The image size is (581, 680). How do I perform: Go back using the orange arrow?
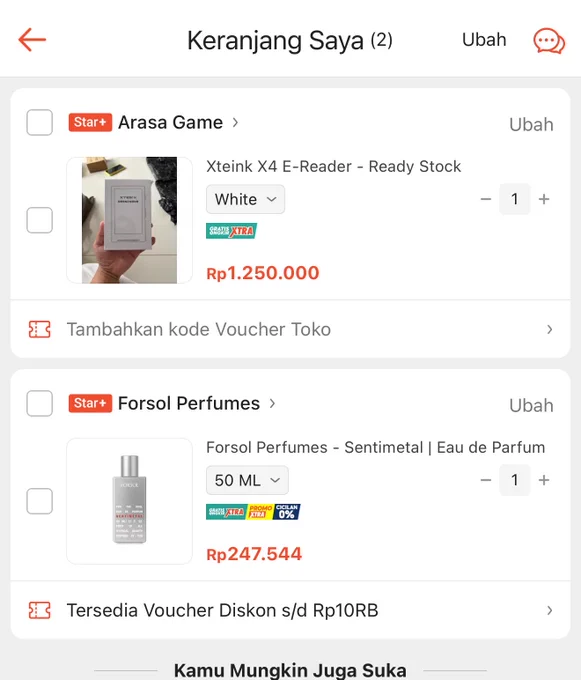click(x=32, y=39)
